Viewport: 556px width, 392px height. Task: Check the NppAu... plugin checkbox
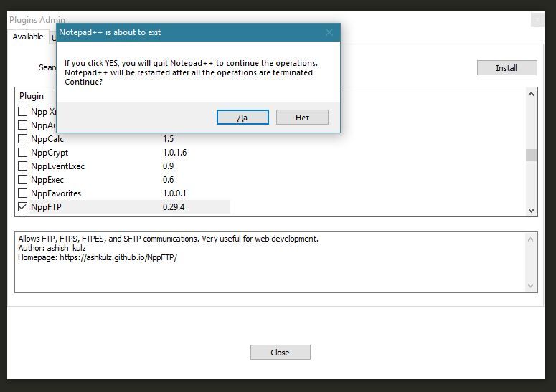pyautogui.click(x=23, y=125)
